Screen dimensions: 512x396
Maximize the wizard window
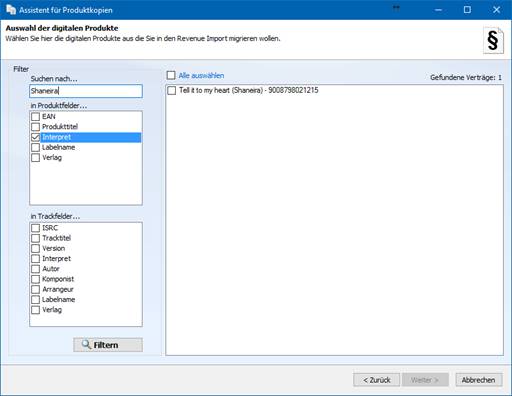pyautogui.click(x=467, y=10)
